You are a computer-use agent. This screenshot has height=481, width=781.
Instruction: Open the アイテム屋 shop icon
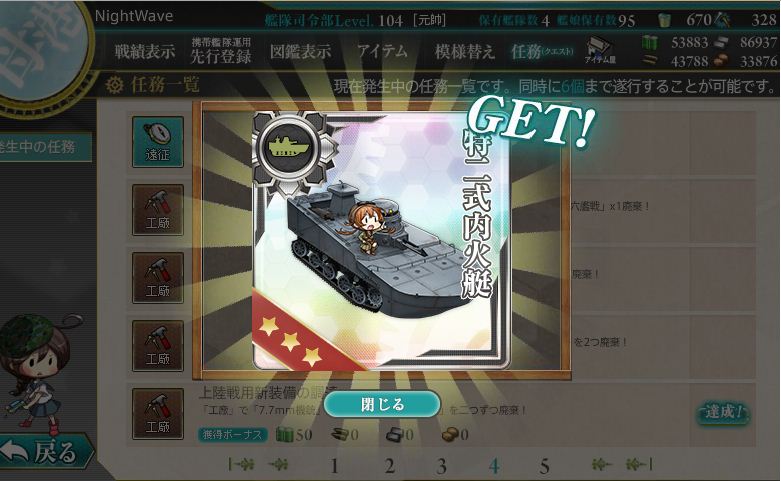[601, 50]
